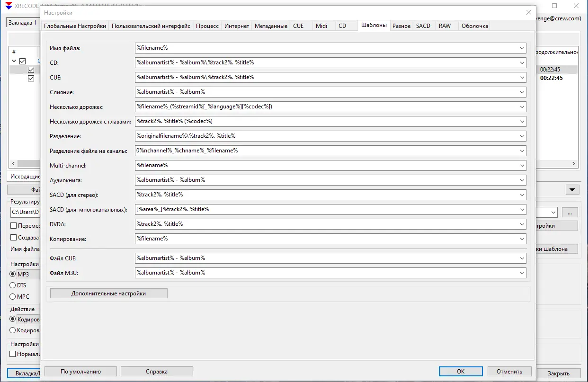
Task: Select the MPC radio button
Action: point(12,297)
